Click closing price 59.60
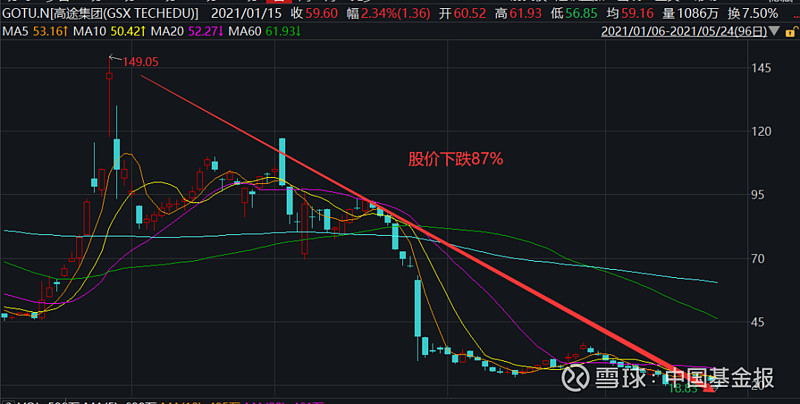800x404 pixels. point(321,13)
